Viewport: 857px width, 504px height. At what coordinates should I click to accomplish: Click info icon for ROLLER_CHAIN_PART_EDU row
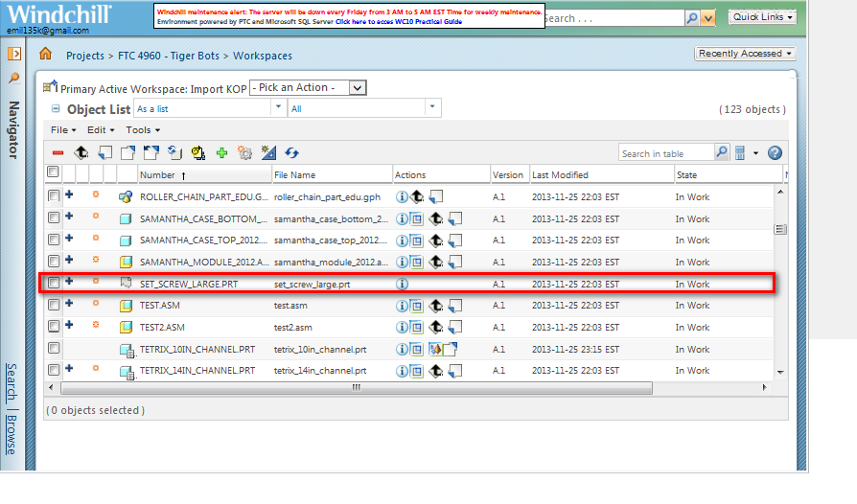pyautogui.click(x=402, y=196)
